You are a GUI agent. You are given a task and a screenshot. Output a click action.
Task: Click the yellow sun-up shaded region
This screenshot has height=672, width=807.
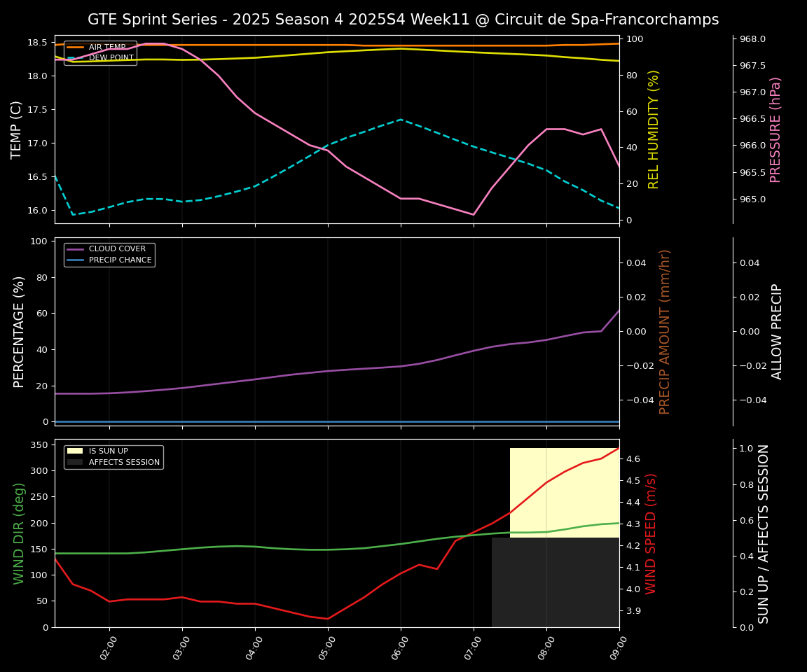click(564, 490)
